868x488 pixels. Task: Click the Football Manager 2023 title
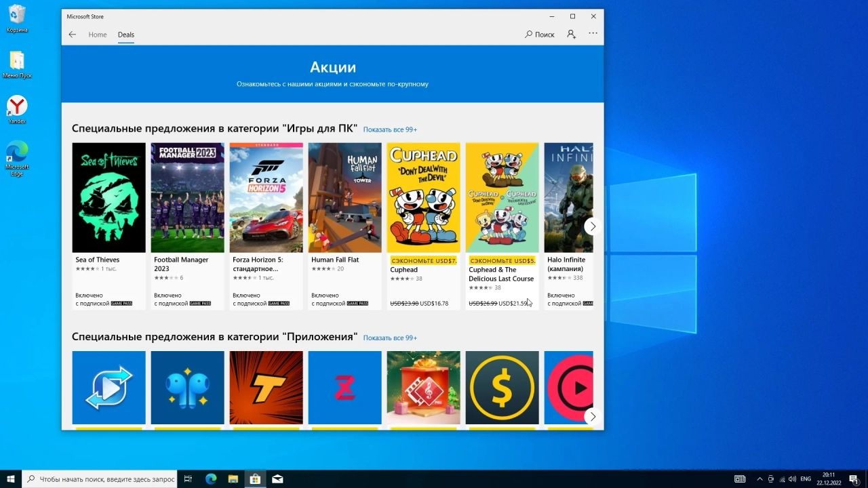[181, 264]
